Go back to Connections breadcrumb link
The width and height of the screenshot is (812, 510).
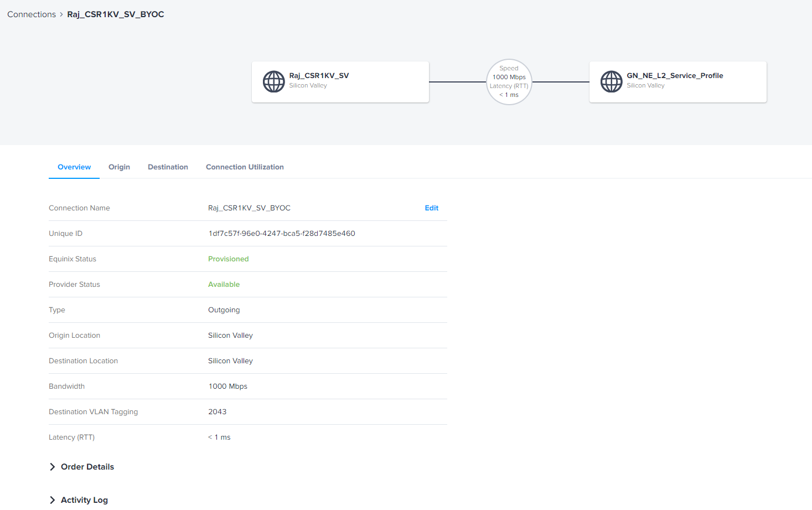(x=32, y=14)
